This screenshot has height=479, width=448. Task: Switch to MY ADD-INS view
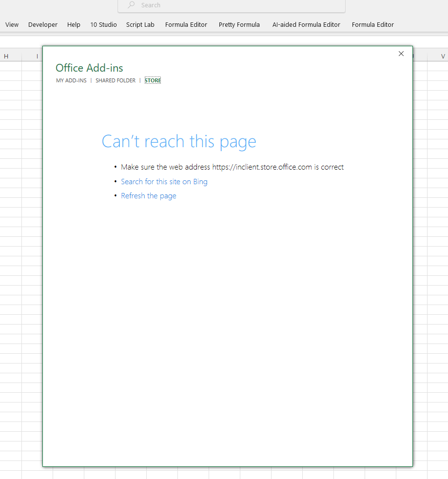coord(71,80)
